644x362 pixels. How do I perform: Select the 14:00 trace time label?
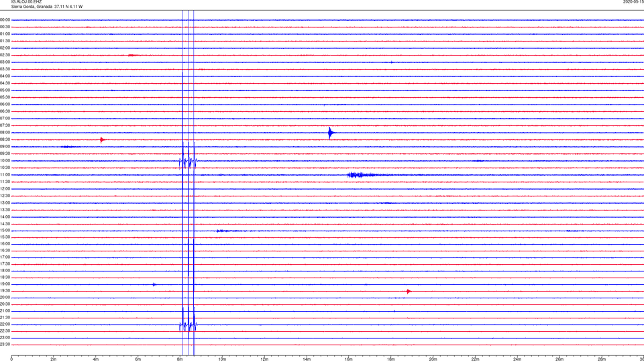click(x=5, y=217)
